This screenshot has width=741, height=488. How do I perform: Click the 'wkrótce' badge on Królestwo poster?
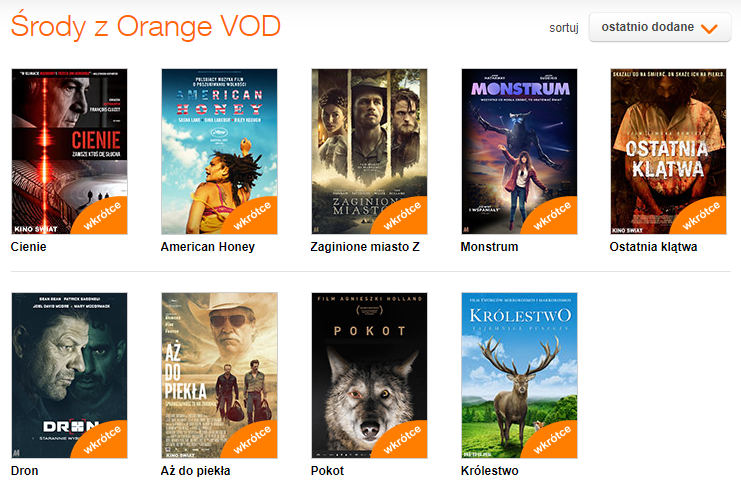point(553,440)
